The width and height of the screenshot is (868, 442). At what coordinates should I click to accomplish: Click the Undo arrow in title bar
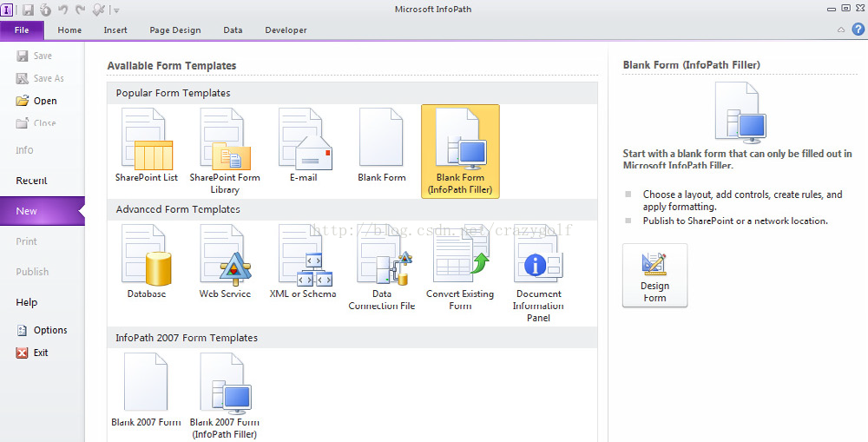point(62,10)
